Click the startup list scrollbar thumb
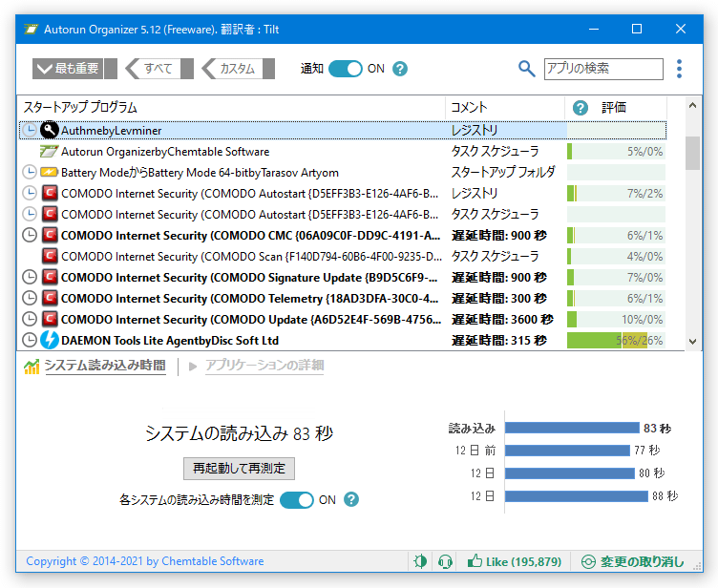The height and width of the screenshot is (588, 718). coord(692,153)
